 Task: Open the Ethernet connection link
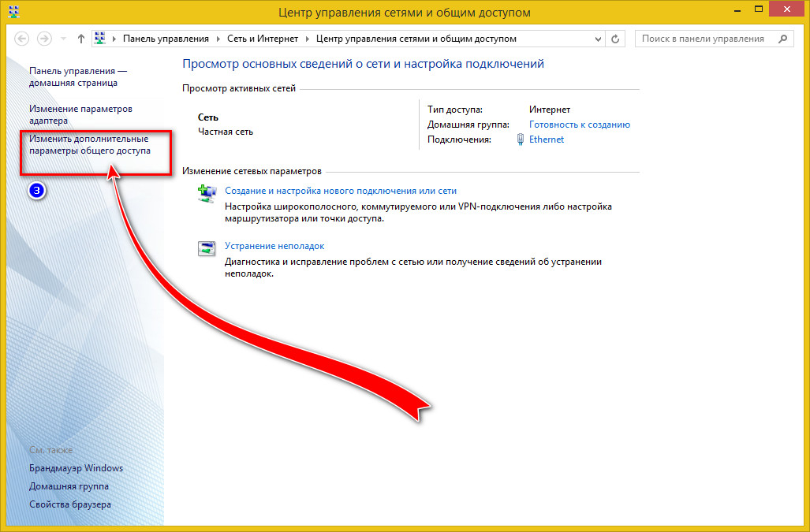point(547,140)
